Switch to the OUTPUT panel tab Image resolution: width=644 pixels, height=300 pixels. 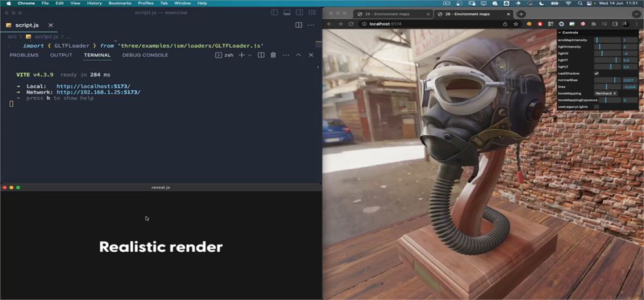(x=61, y=55)
